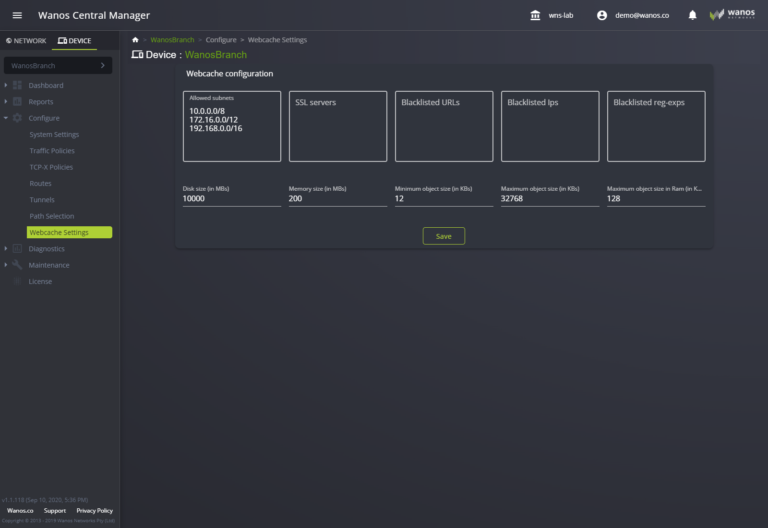The width and height of the screenshot is (768, 528).
Task: Click the notification bell icon
Action: [x=692, y=15]
